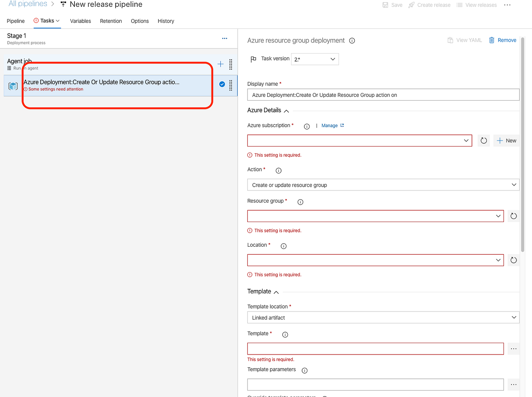Refresh the Resource group list

pos(513,216)
